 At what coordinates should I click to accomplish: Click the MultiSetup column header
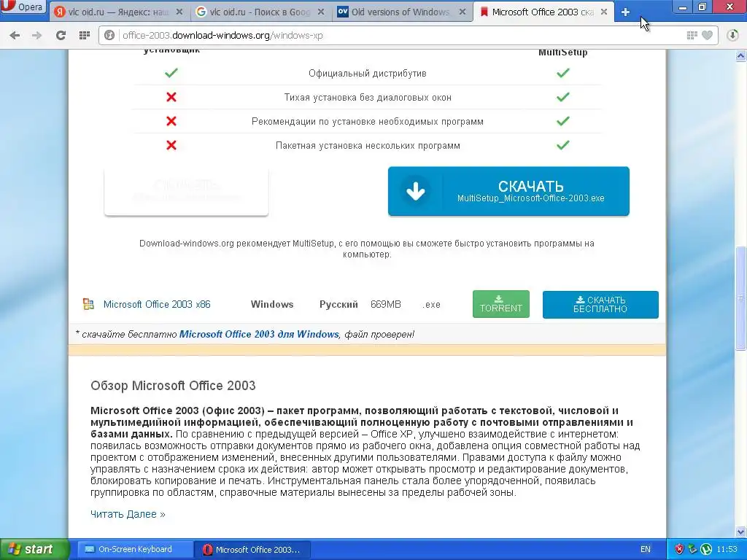coord(562,52)
